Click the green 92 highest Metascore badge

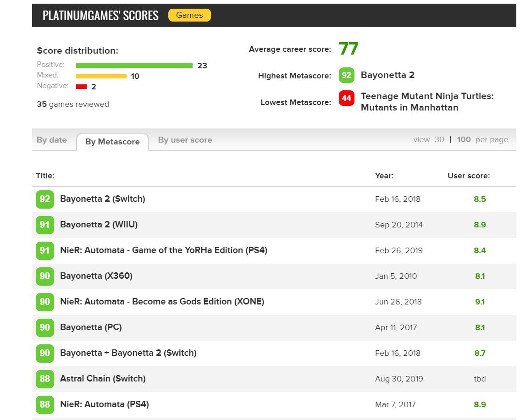pos(346,75)
